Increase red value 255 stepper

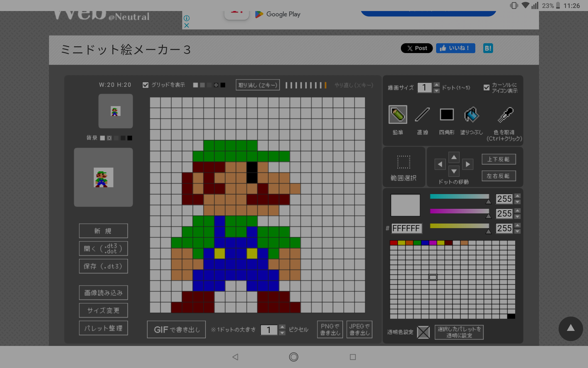pyautogui.click(x=517, y=196)
